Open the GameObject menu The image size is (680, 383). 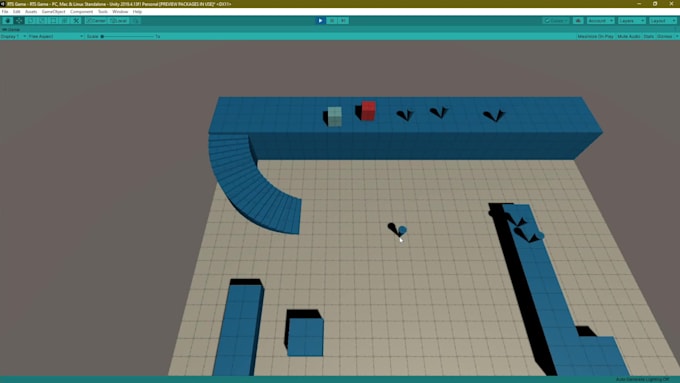click(53, 12)
